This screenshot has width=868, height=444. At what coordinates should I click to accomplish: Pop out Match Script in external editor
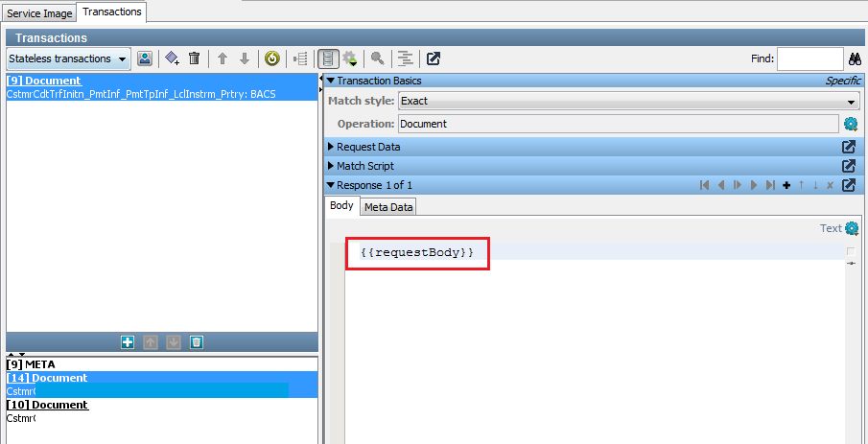[849, 166]
